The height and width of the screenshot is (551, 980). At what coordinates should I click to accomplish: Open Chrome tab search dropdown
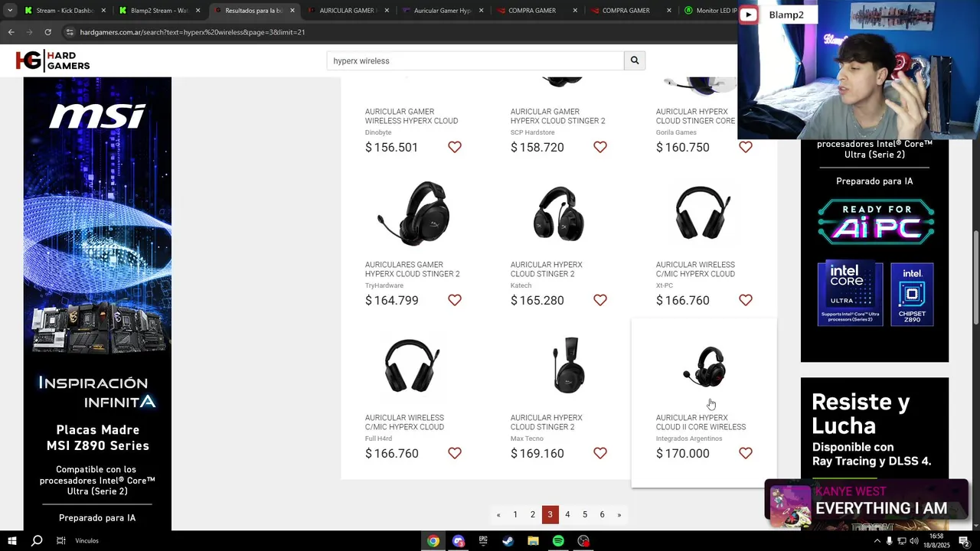tap(10, 11)
